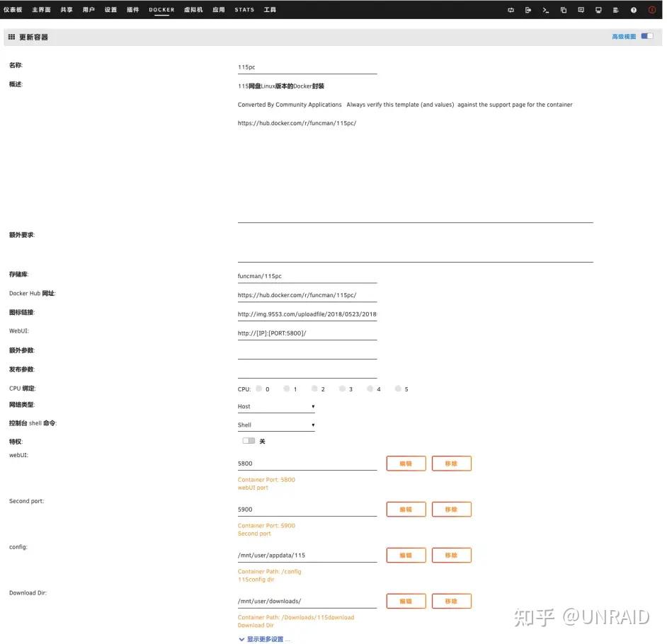667x644 pixels.
Task: Open the 应用 menu item
Action: (219, 9)
